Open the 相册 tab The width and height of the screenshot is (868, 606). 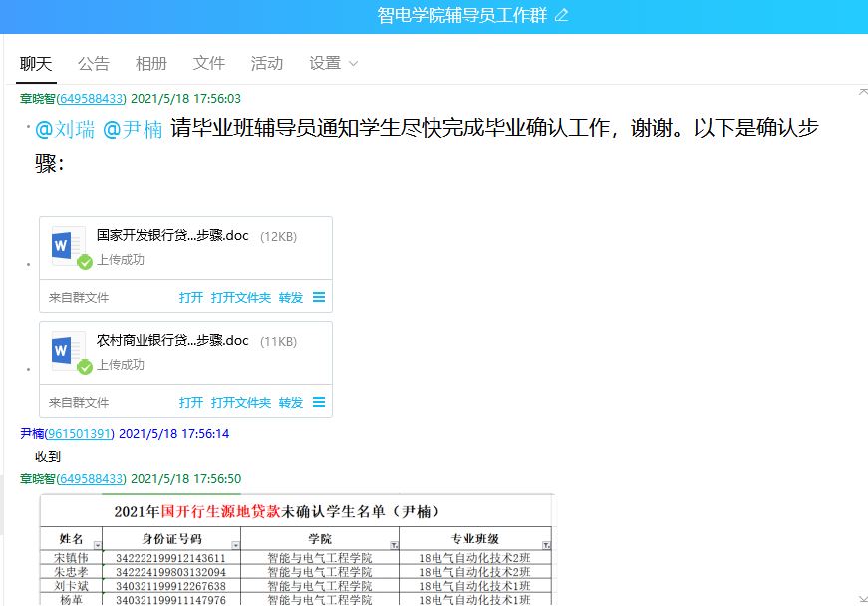(151, 63)
